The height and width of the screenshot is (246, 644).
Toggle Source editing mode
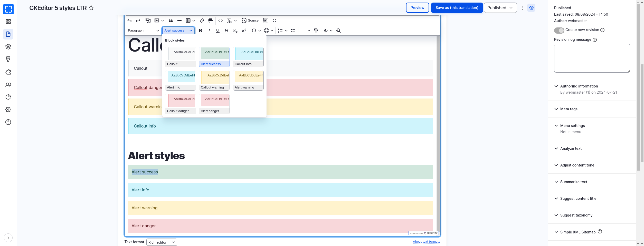point(250,21)
